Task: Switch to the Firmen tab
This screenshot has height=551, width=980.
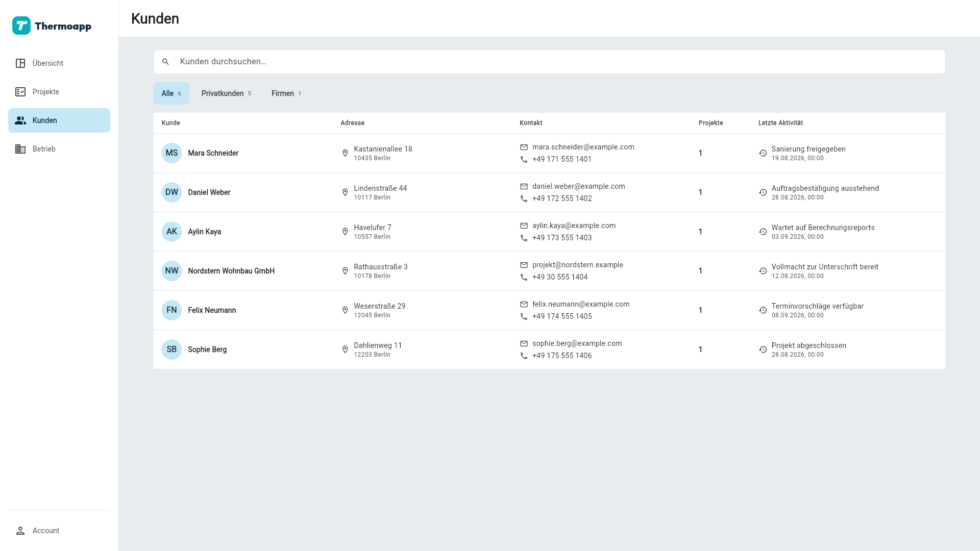Action: tap(286, 93)
